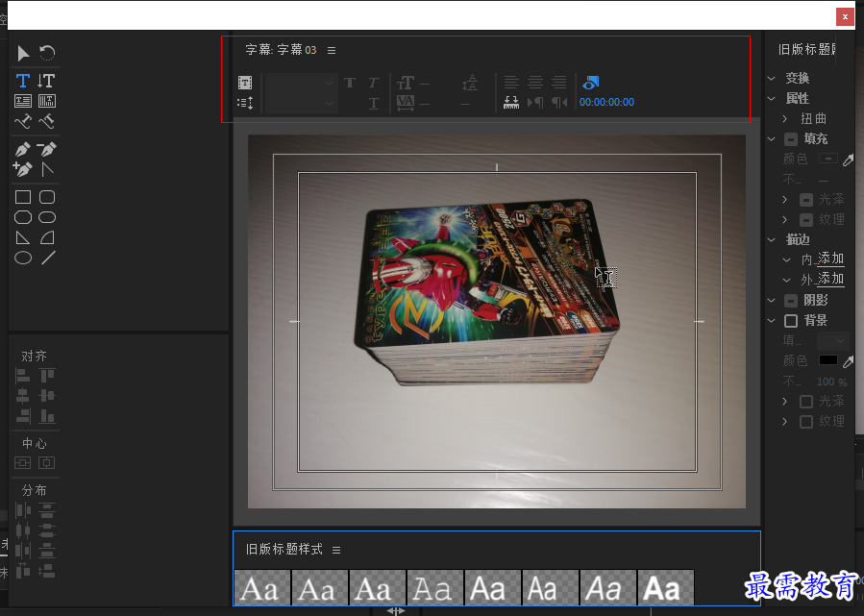Viewport: 864px width, 616px height.
Task: Pick fill color with eyedropper
Action: [x=848, y=160]
